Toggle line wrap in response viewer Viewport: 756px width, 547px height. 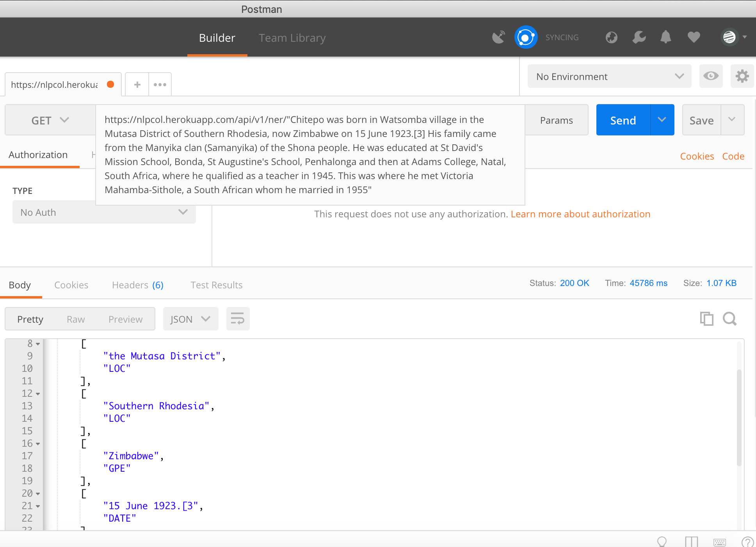[x=238, y=319]
